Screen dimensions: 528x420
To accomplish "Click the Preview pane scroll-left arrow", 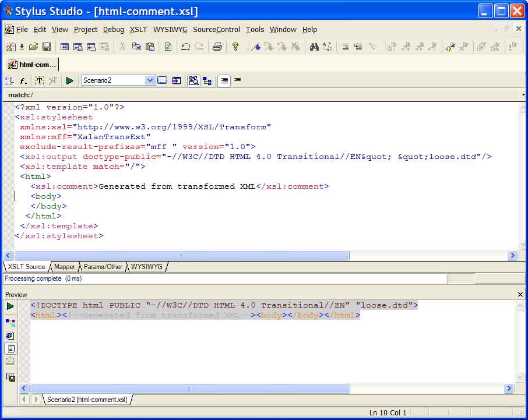I will (23, 389).
